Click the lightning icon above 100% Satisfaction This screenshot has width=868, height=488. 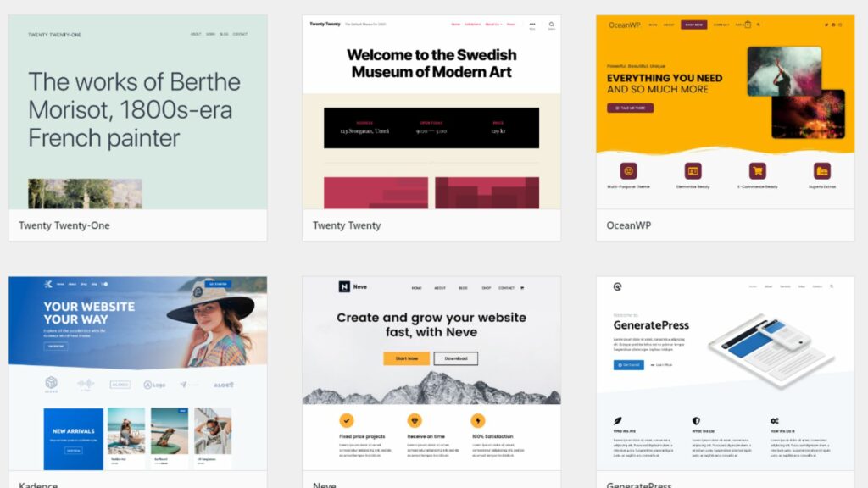click(478, 420)
